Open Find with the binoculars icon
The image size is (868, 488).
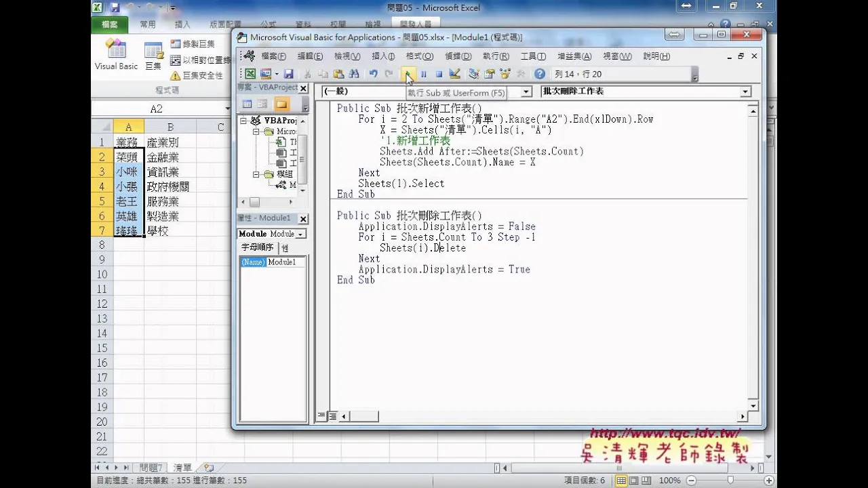click(354, 74)
